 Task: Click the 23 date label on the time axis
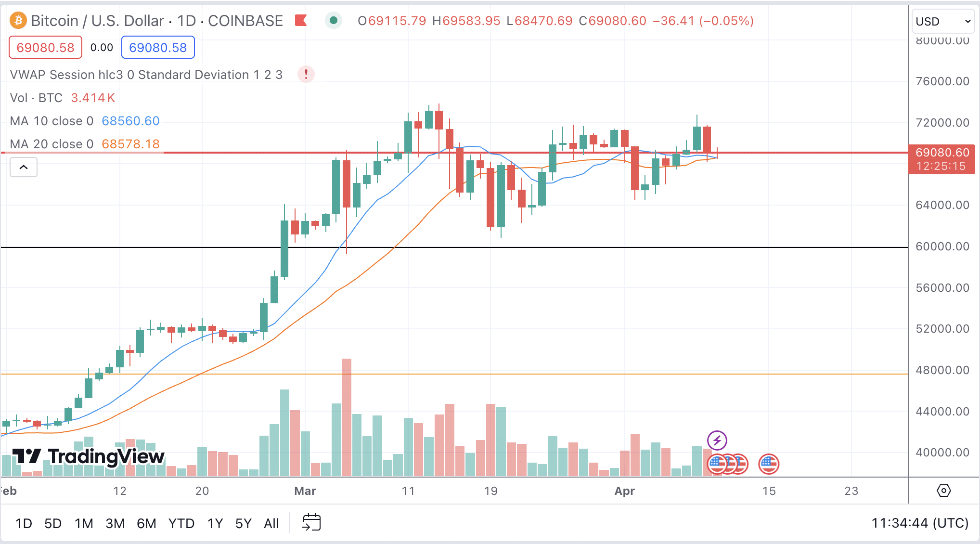[851, 491]
